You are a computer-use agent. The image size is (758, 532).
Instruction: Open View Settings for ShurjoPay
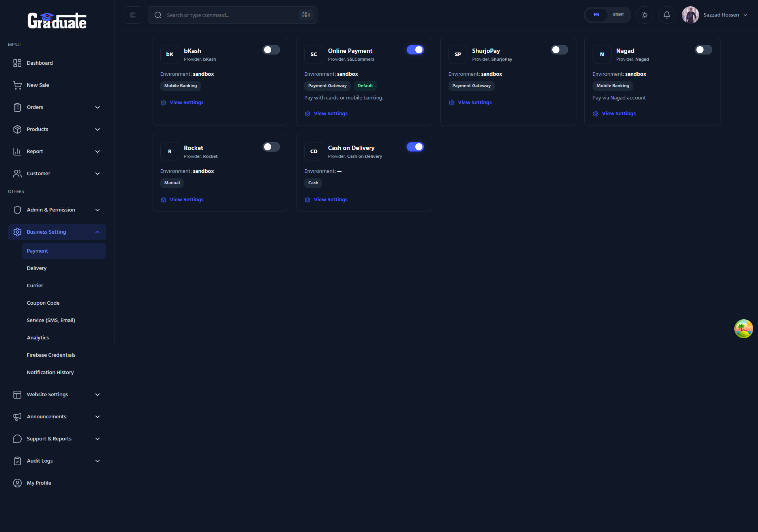coord(470,103)
